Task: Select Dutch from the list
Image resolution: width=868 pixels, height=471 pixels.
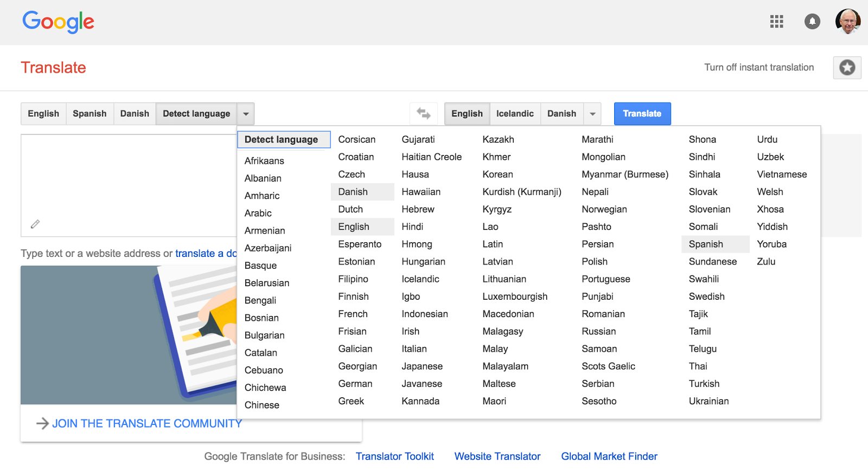Action: 350,209
